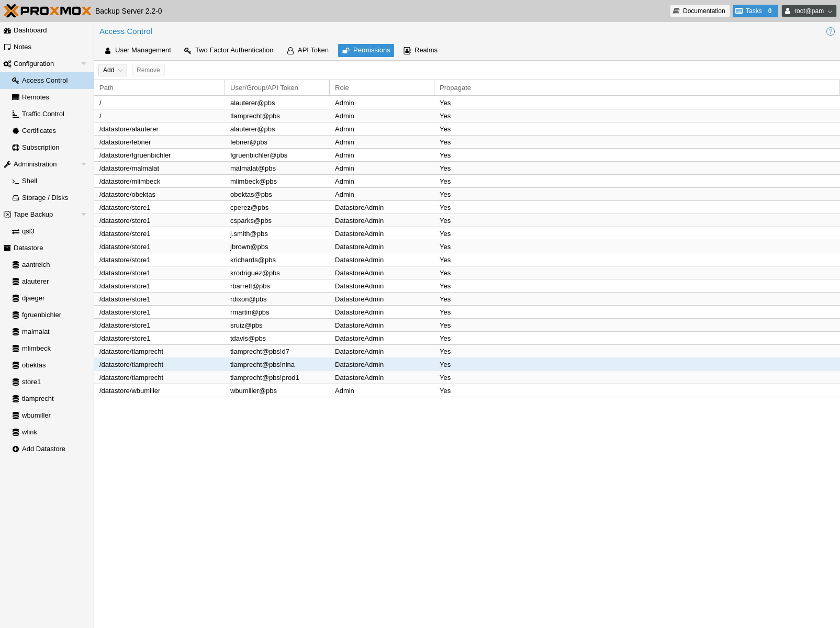Switch to the User Management tab
Screen dimensions: 840x628
(138, 50)
